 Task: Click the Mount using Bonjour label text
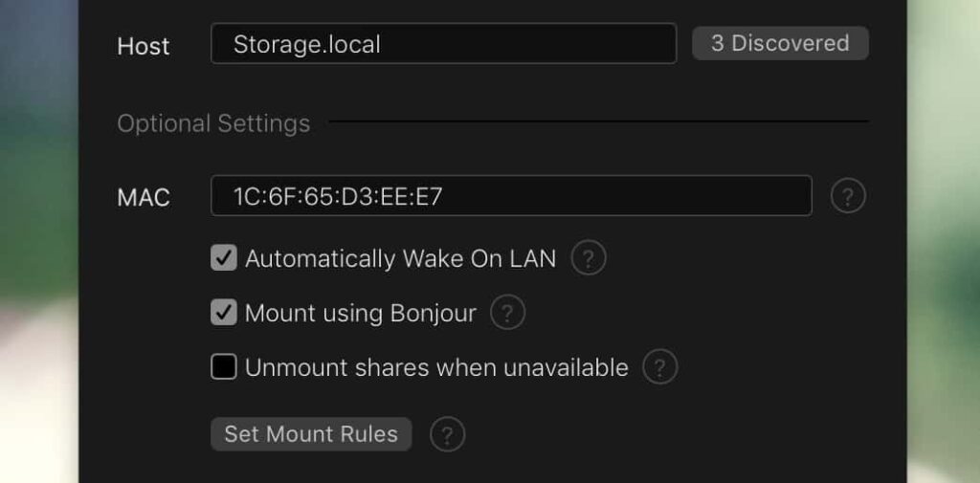point(360,314)
